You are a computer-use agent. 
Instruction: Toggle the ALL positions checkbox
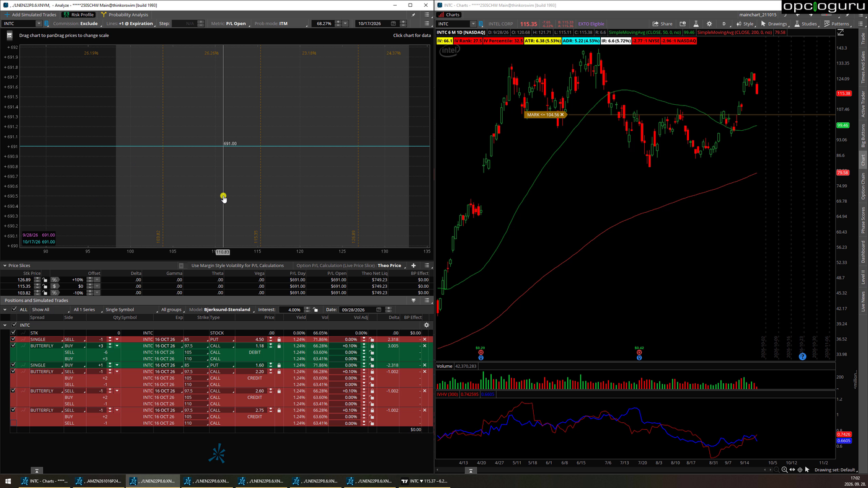(x=14, y=309)
